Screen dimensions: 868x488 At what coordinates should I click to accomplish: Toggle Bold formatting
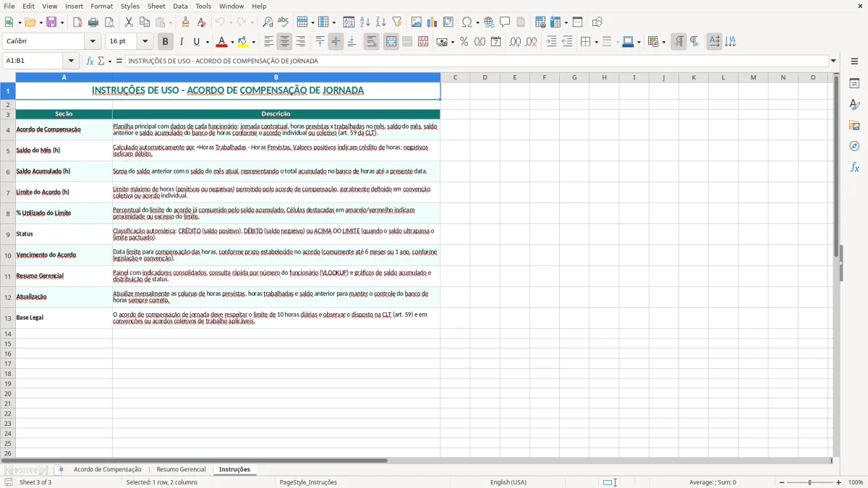point(165,42)
